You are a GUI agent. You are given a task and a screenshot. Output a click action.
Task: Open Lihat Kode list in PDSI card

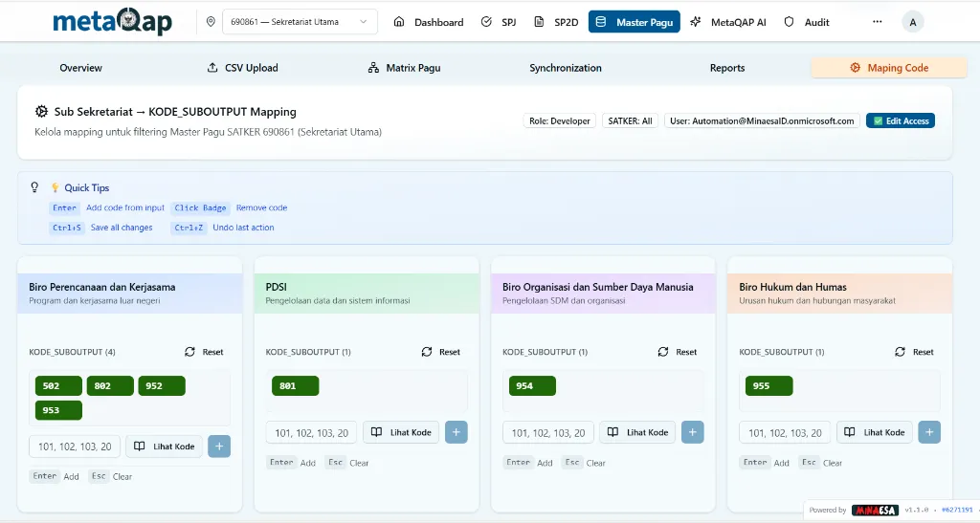click(401, 432)
